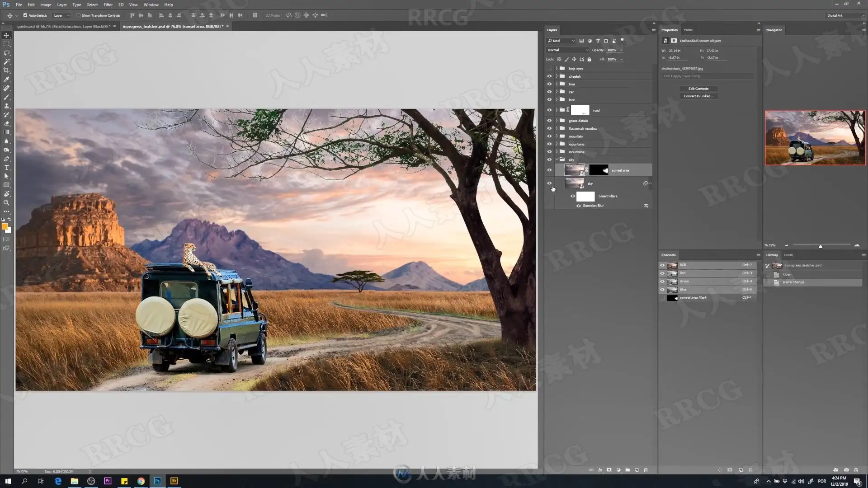This screenshot has height=488, width=868.
Task: Toggle visibility of Gaussian Blur filter
Action: [x=578, y=206]
